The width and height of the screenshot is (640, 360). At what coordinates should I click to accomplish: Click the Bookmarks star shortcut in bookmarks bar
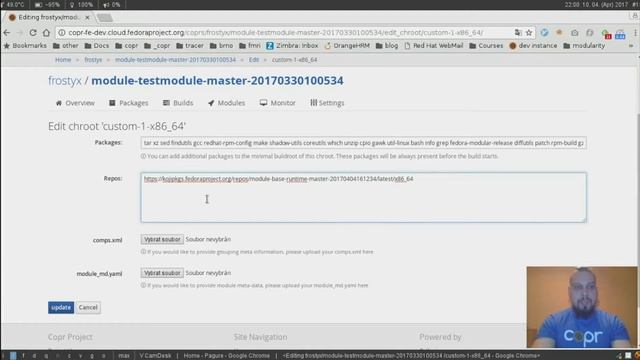coord(25,46)
